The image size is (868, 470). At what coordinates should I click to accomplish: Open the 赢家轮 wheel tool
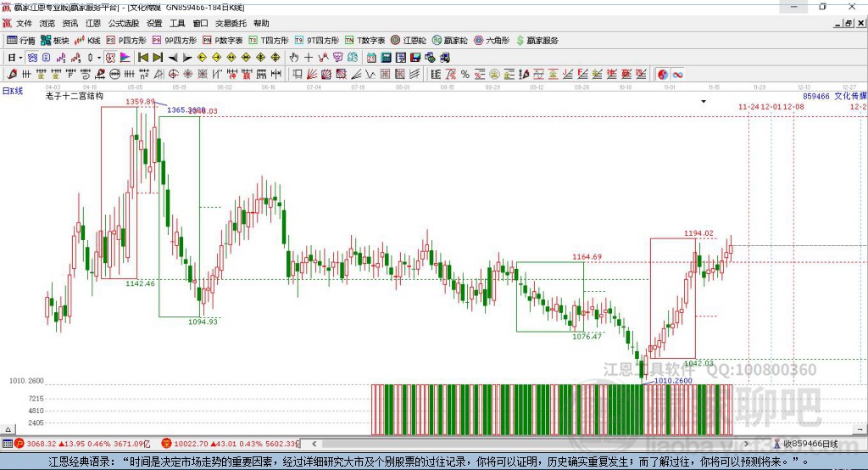point(449,41)
